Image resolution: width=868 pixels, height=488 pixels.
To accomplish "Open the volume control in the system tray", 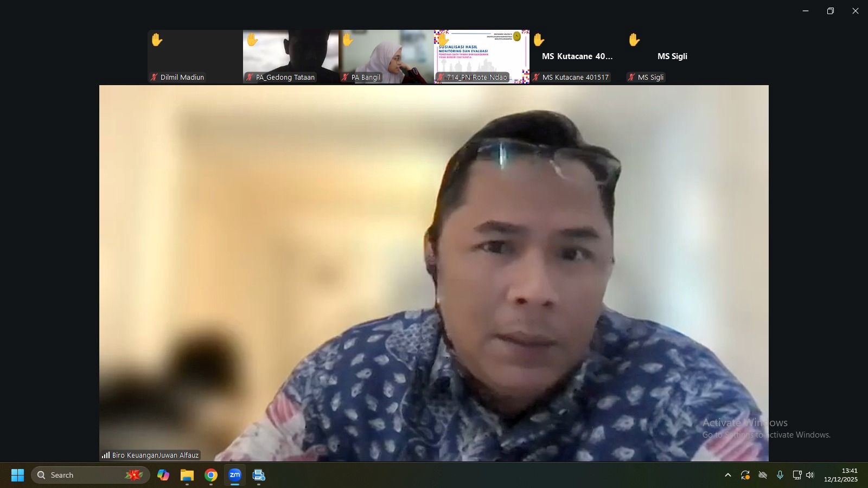I will point(810,475).
